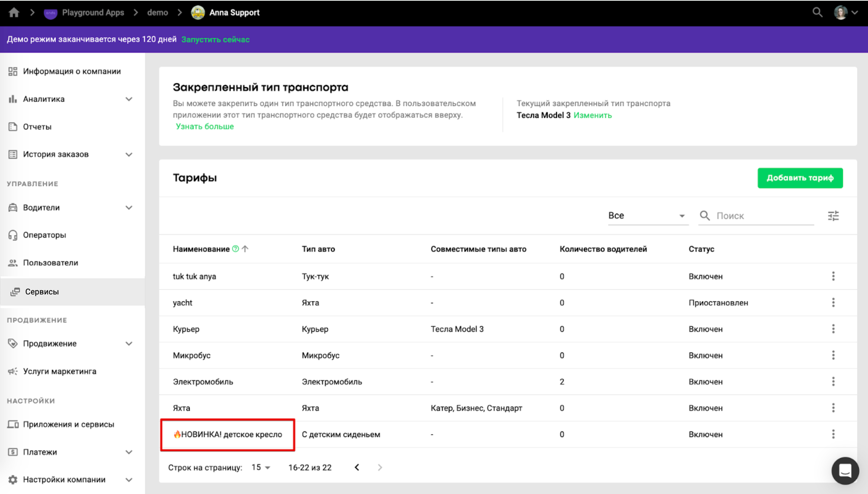Open the table filter settings icon

coord(833,216)
